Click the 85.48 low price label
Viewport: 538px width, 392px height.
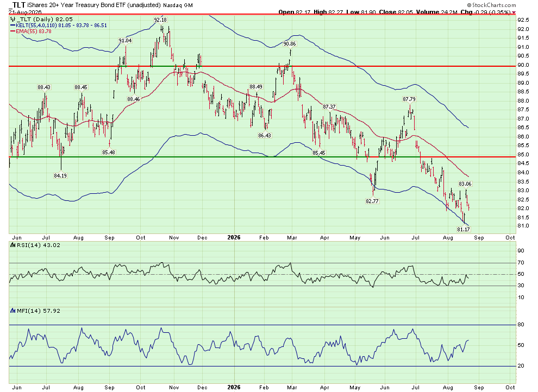(x=109, y=152)
